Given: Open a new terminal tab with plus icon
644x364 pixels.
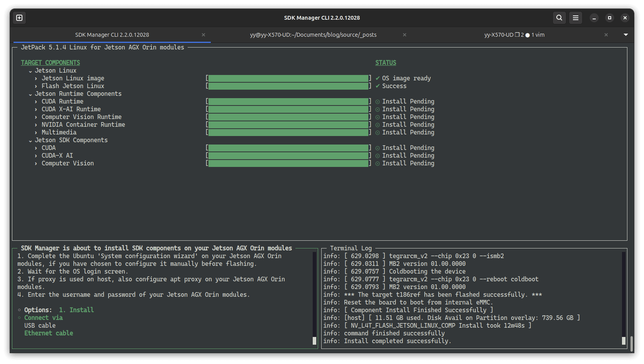Looking at the screenshot, I should [19, 18].
